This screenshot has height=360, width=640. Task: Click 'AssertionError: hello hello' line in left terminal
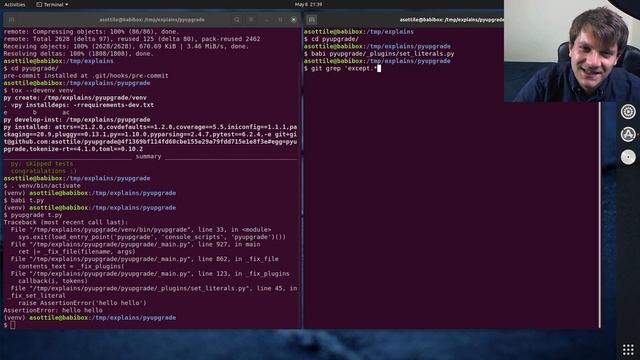(x=53, y=310)
